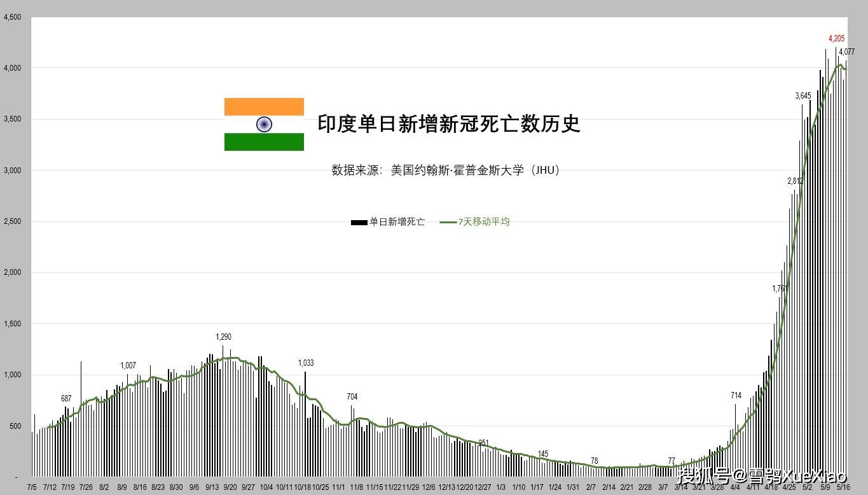Image resolution: width=868 pixels, height=495 pixels.
Task: Click the y-axis value '1,000'
Action: click(13, 375)
